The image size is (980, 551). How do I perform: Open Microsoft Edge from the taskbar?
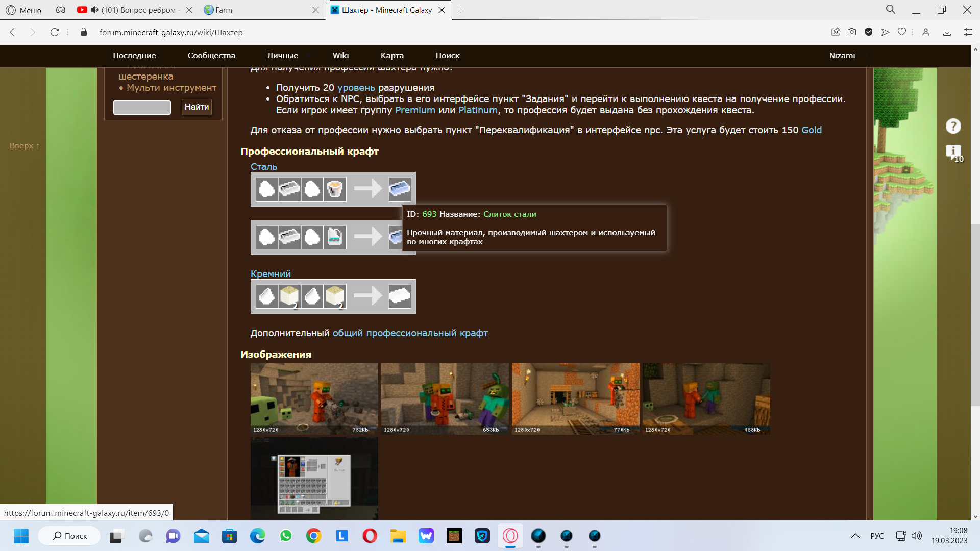tap(258, 536)
